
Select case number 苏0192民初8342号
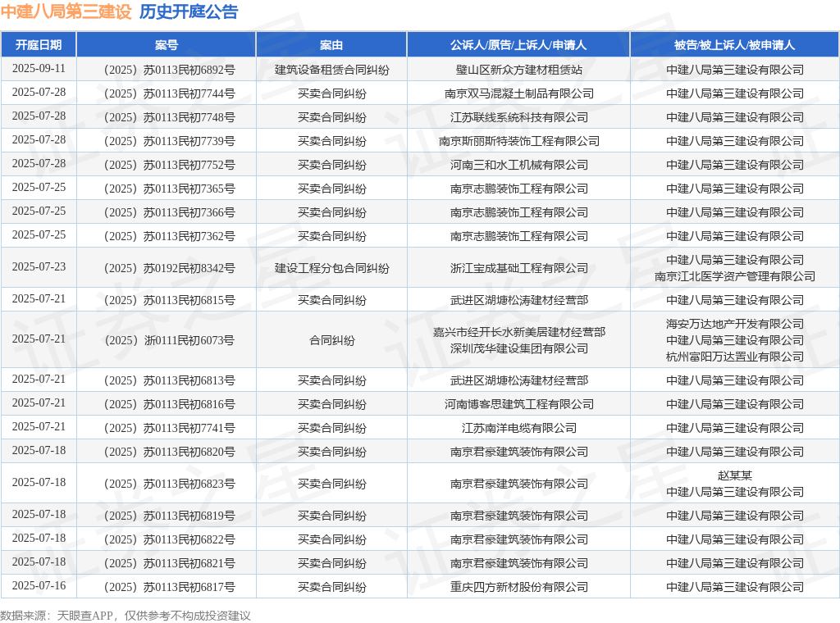click(x=169, y=268)
